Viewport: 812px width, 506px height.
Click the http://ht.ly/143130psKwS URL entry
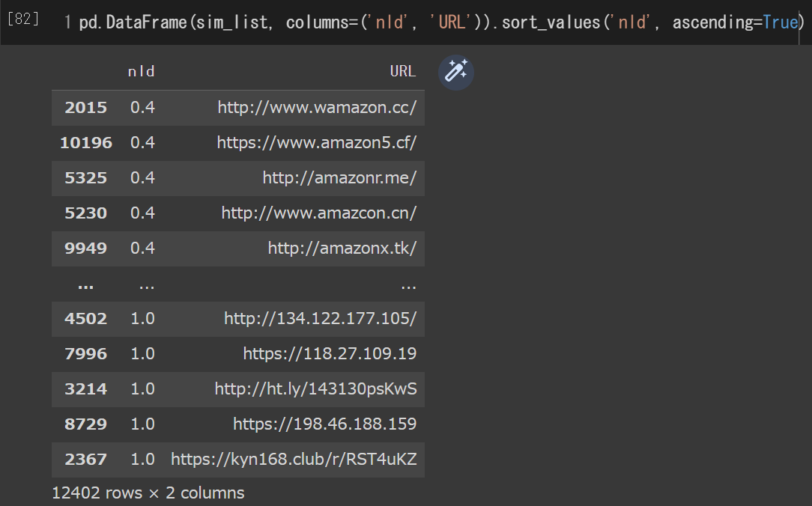(x=315, y=389)
